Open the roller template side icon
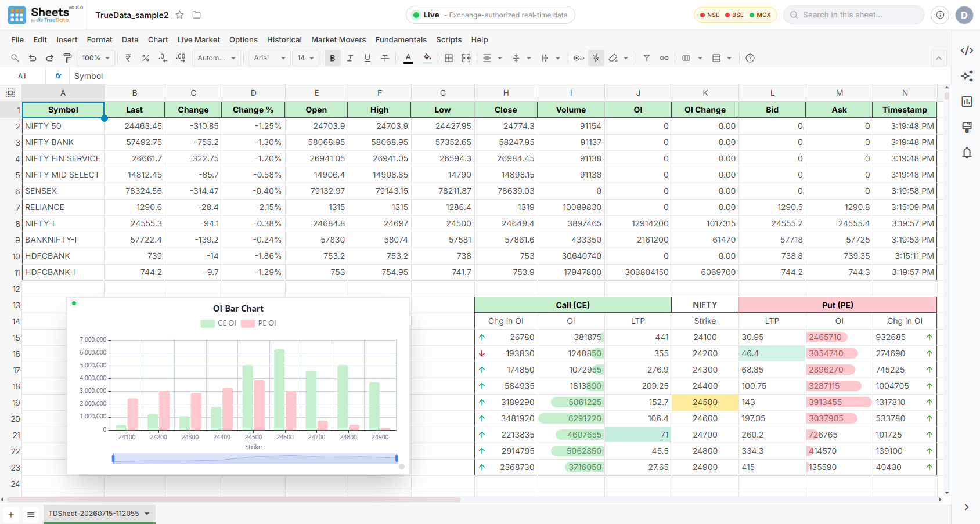The image size is (980, 524). tap(967, 127)
